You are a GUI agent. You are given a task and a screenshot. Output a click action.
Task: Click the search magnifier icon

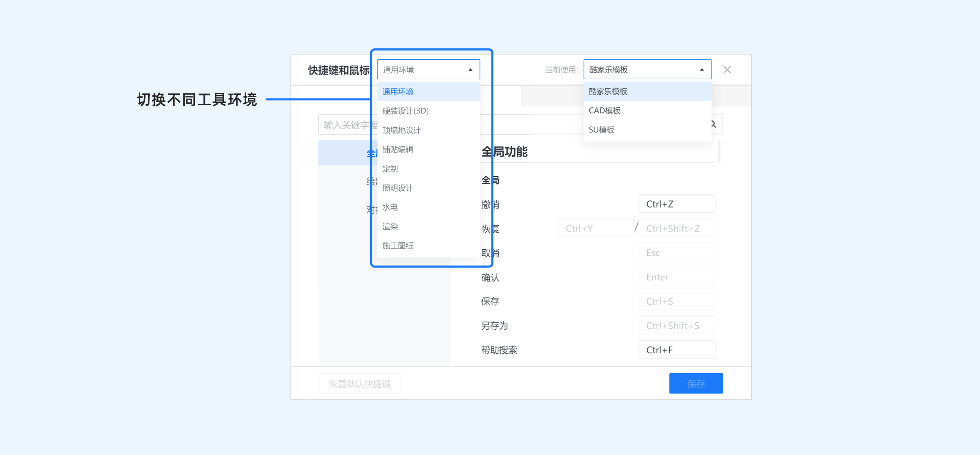coord(714,124)
